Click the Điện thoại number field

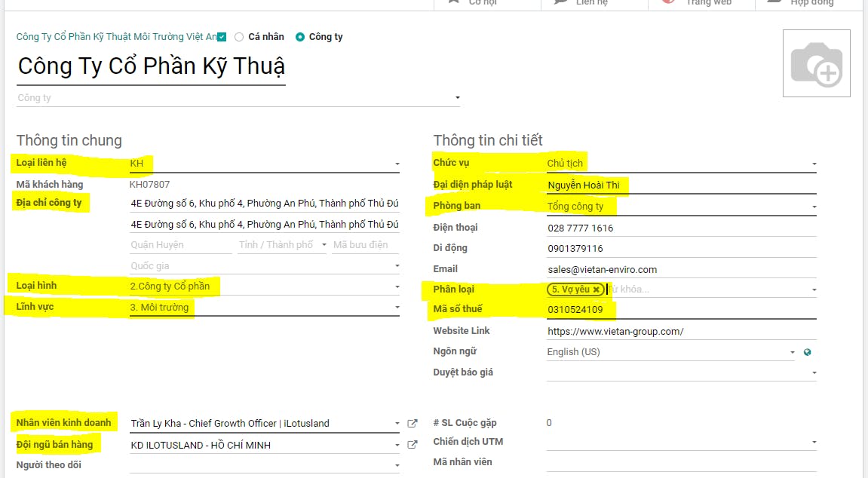click(x=682, y=228)
